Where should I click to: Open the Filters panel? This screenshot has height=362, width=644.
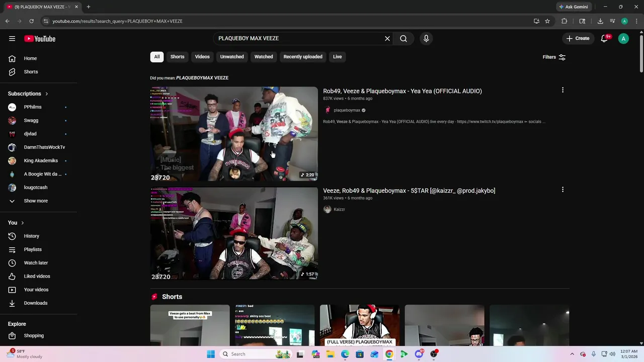click(x=554, y=57)
